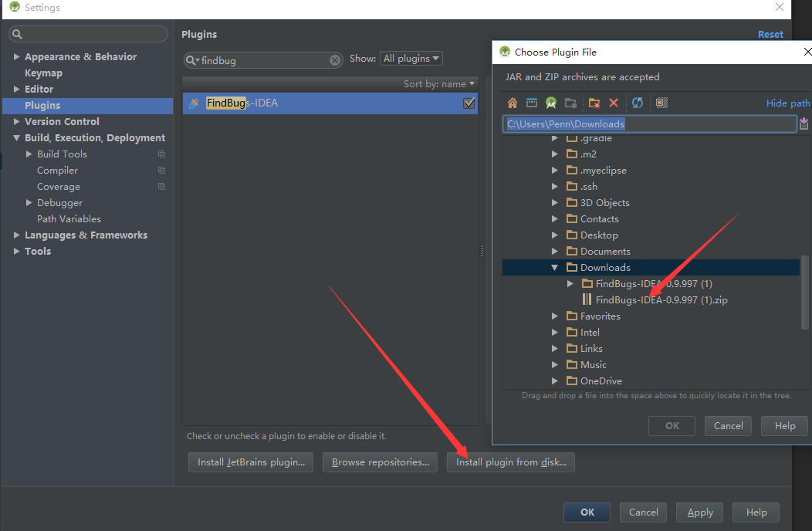Expand Languages & Frameworks section
This screenshot has width=812, height=531.
coord(16,235)
